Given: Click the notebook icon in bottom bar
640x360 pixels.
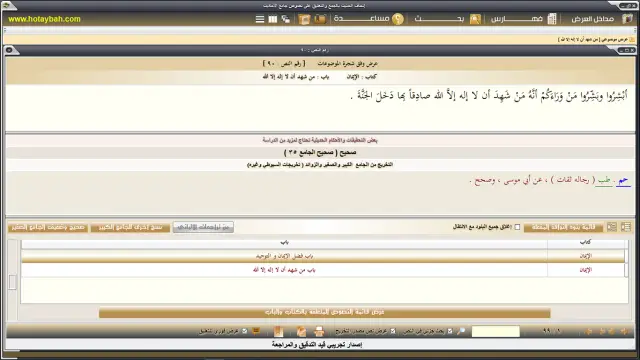Looking at the screenshot, I should click(278, 331).
